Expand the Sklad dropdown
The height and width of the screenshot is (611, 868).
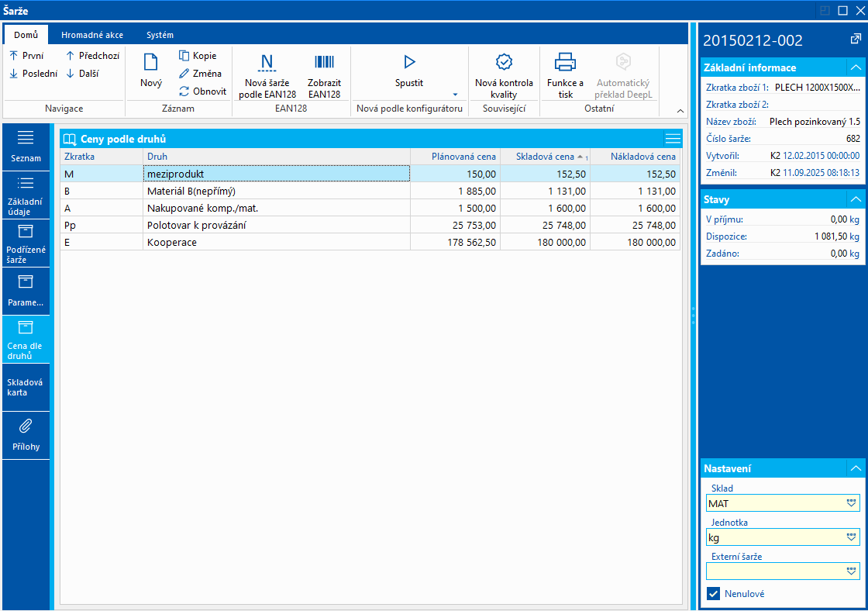point(852,503)
